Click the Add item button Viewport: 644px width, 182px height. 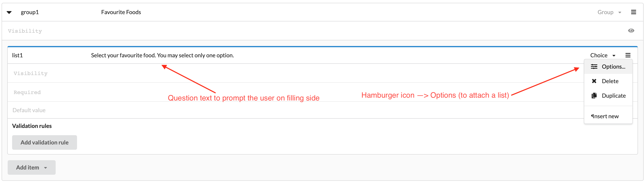point(27,167)
